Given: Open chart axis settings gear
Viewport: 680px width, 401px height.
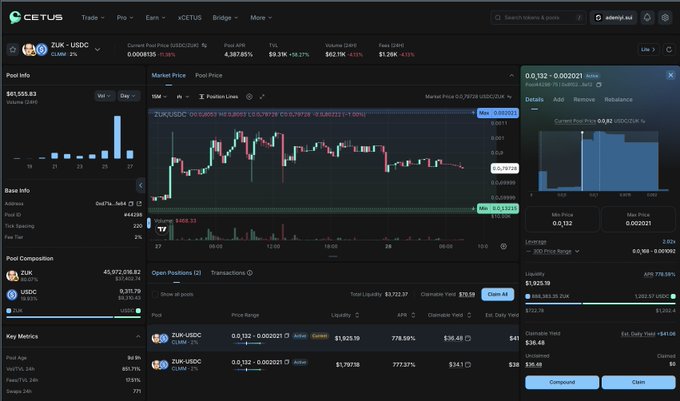Looking at the screenshot, I should pos(503,246).
